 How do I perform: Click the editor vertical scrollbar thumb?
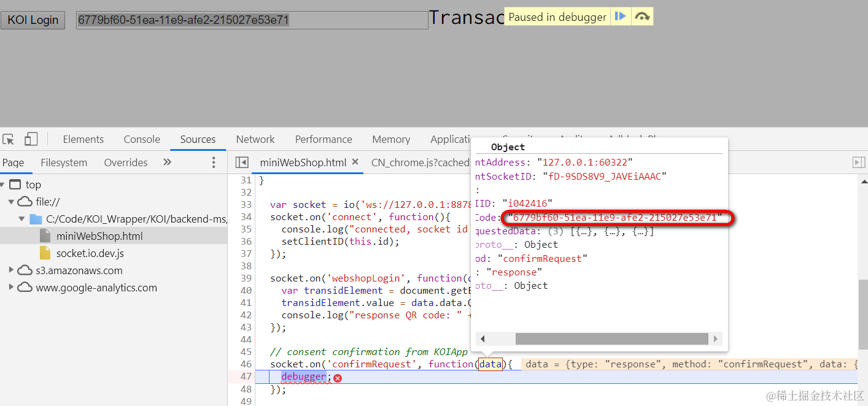(862, 313)
